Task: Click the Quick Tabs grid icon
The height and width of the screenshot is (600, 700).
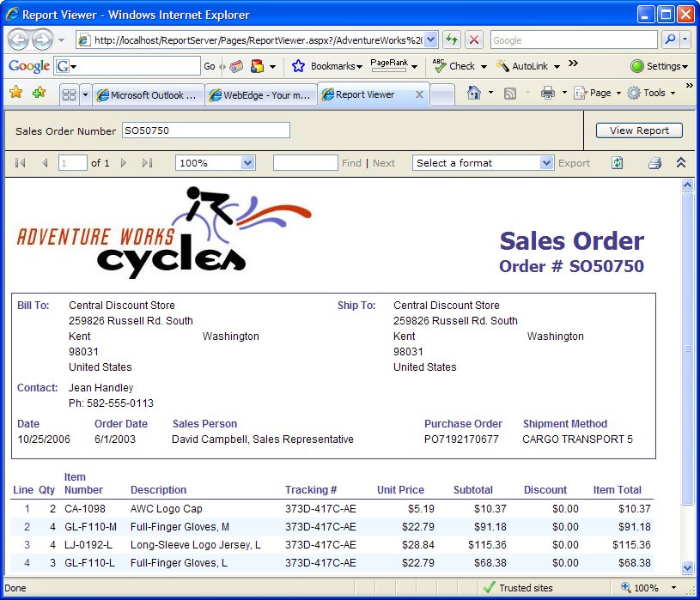Action: 69,94
